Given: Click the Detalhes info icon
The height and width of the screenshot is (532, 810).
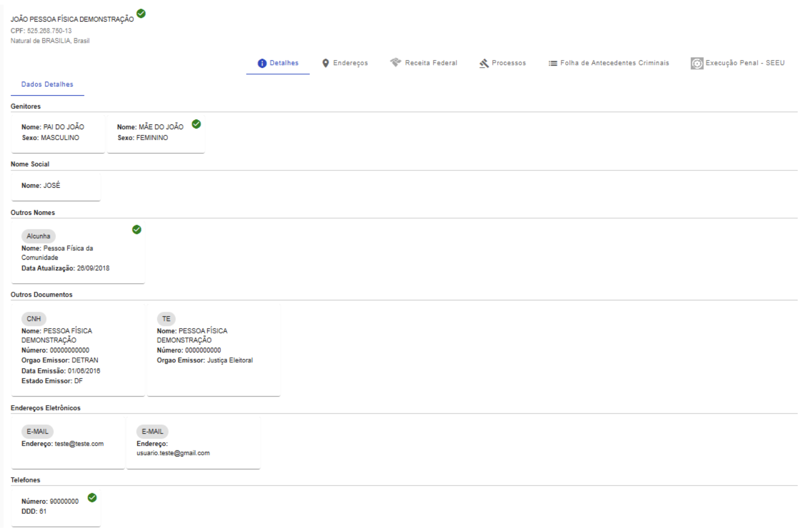Looking at the screenshot, I should click(x=262, y=64).
